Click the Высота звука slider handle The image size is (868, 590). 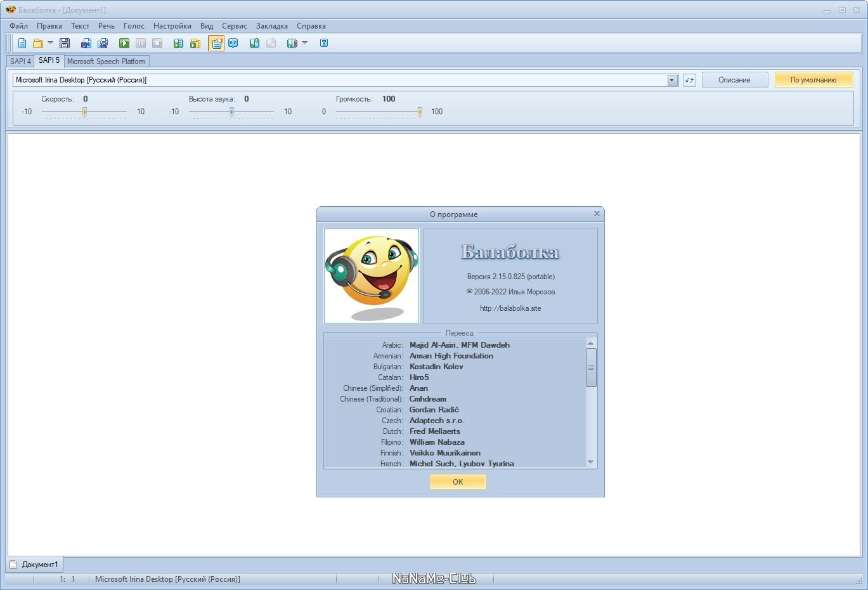231,112
